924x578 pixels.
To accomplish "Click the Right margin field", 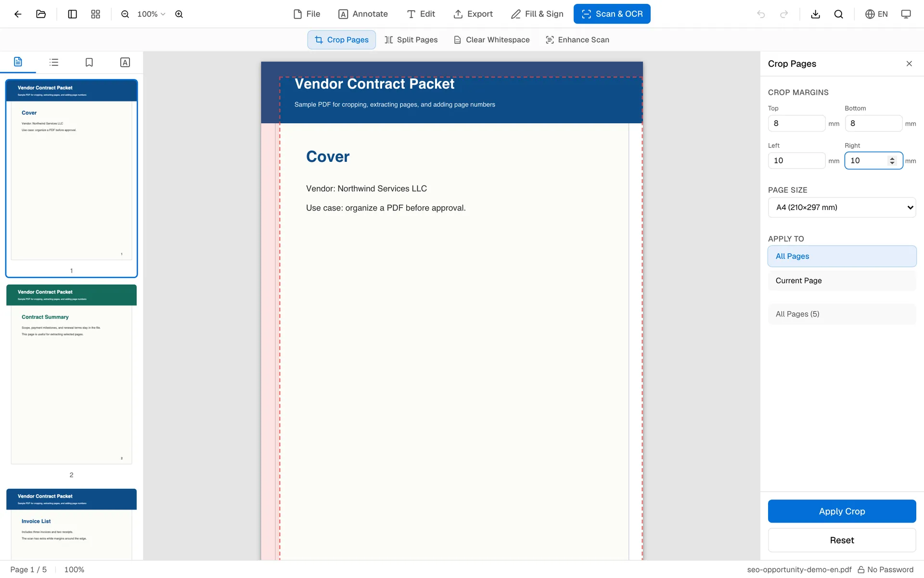I will [x=873, y=160].
